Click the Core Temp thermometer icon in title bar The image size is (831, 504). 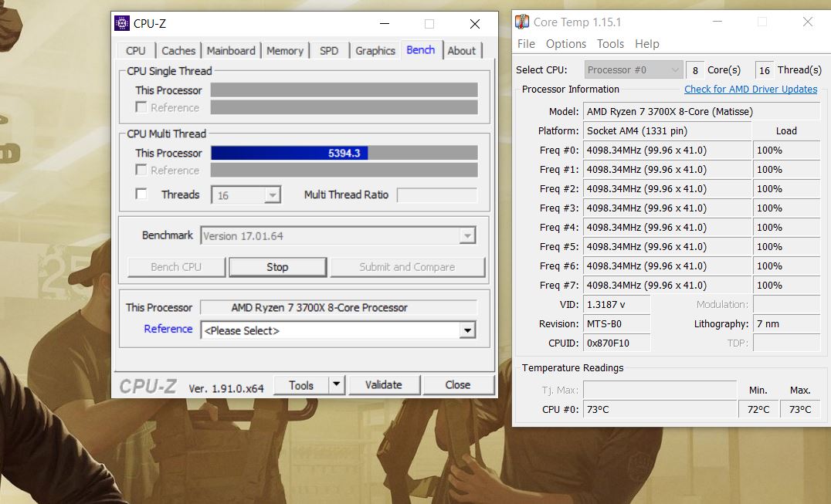pos(522,22)
